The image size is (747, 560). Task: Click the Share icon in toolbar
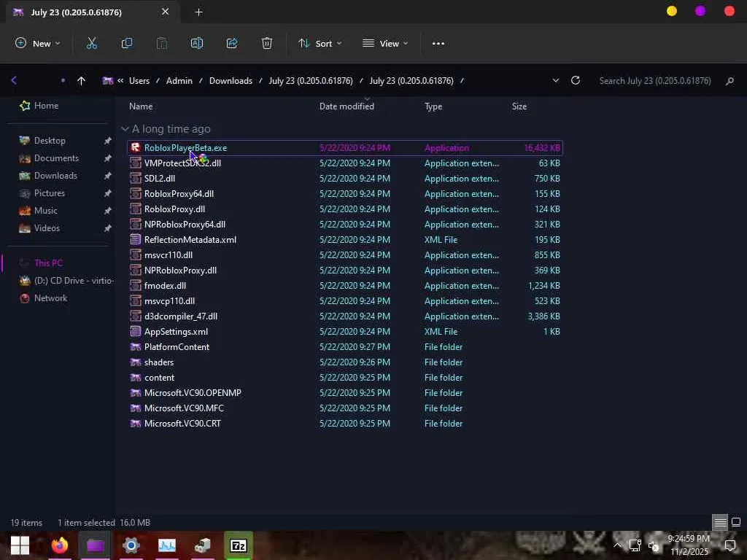point(232,43)
